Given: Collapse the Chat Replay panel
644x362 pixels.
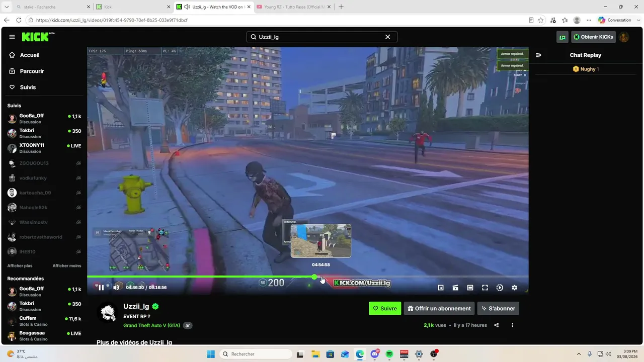Looking at the screenshot, I should [x=538, y=55].
